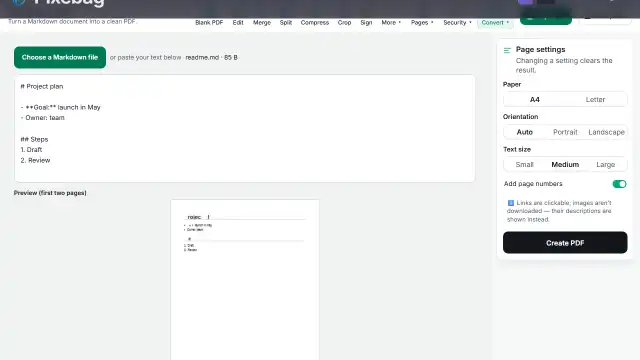
Task: Click the 'Orientation' label
Action: [x=520, y=117]
